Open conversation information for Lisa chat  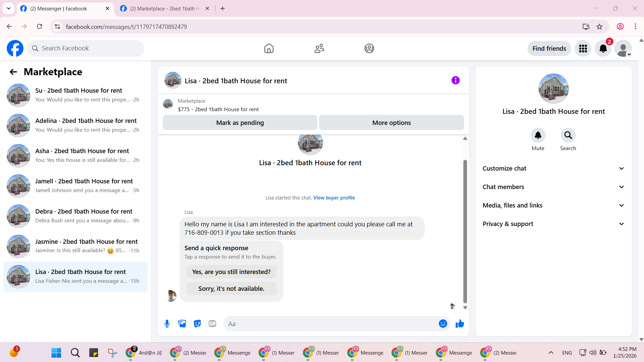coord(456,80)
